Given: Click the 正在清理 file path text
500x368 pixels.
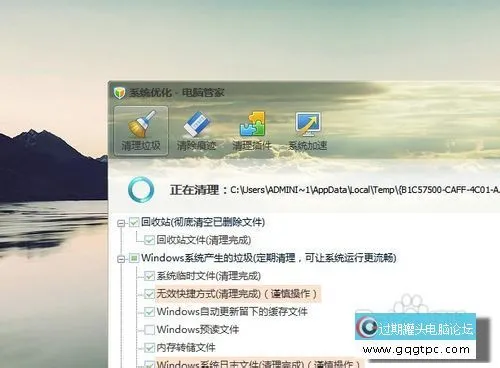Looking at the screenshot, I should click(365, 190).
